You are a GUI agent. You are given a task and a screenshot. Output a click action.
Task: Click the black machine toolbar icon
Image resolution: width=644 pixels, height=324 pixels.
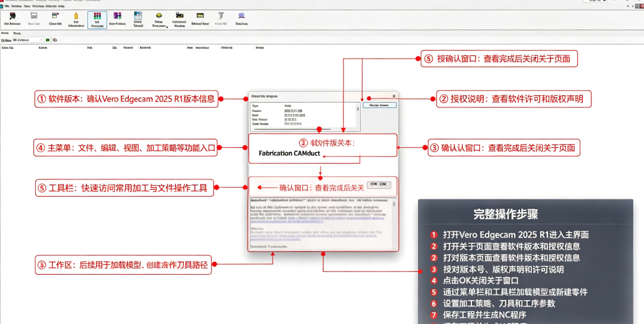[x=179, y=15]
